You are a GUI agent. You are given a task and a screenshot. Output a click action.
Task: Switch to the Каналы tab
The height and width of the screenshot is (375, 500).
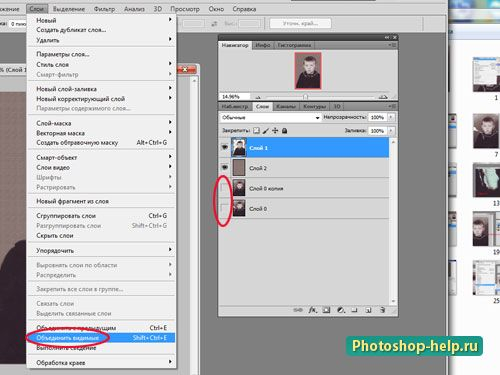click(286, 106)
